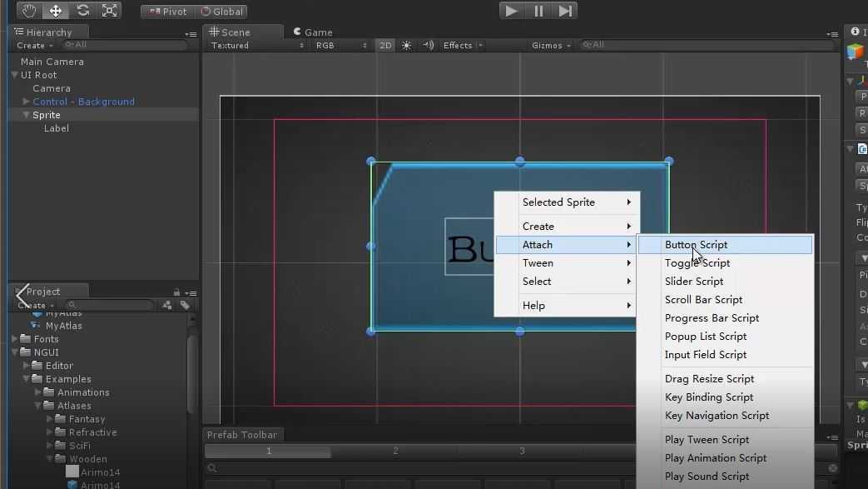Open the Tween submenu
Image resolution: width=868 pixels, height=489 pixels.
click(x=567, y=262)
